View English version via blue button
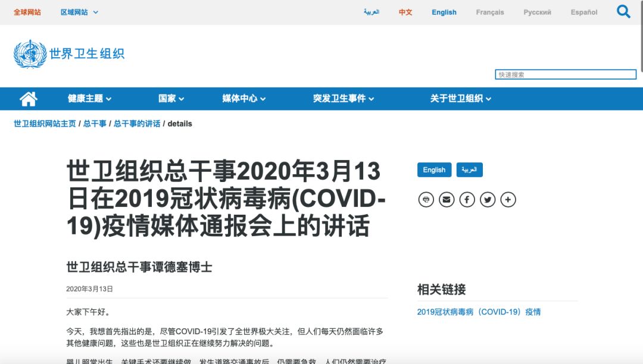Viewport: 643px width, 364px height. [x=434, y=170]
